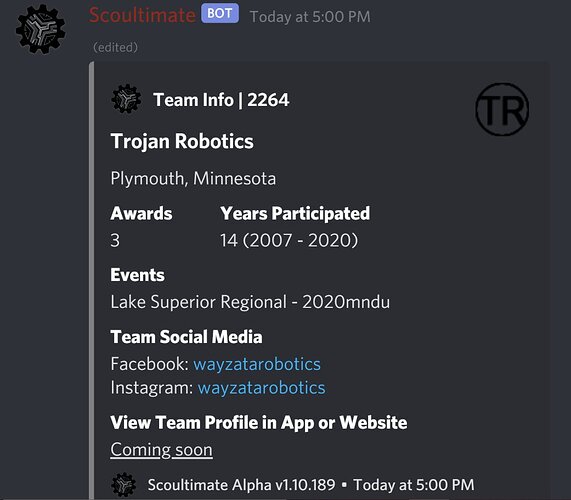
Task: Open the TR team logo thumbnail
Action: 502,109
